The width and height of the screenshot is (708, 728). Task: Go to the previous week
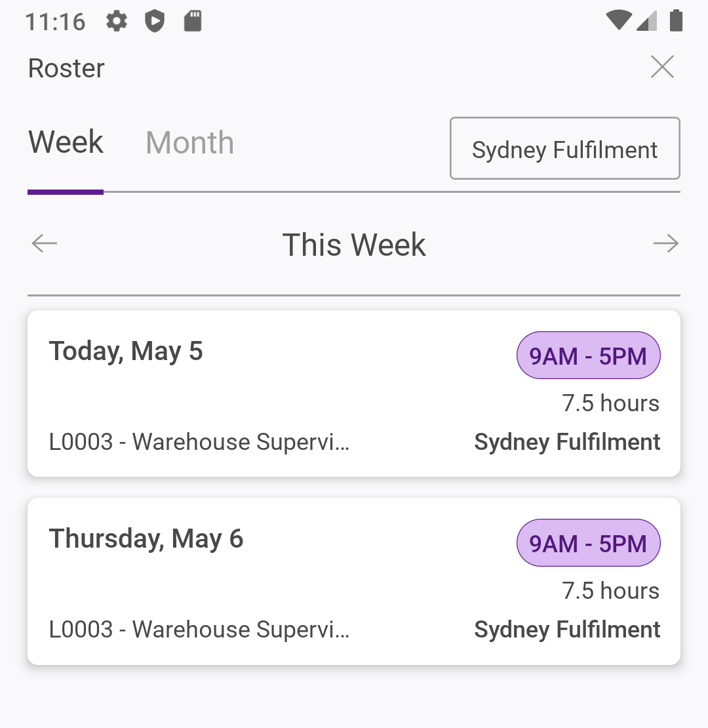pos(45,244)
